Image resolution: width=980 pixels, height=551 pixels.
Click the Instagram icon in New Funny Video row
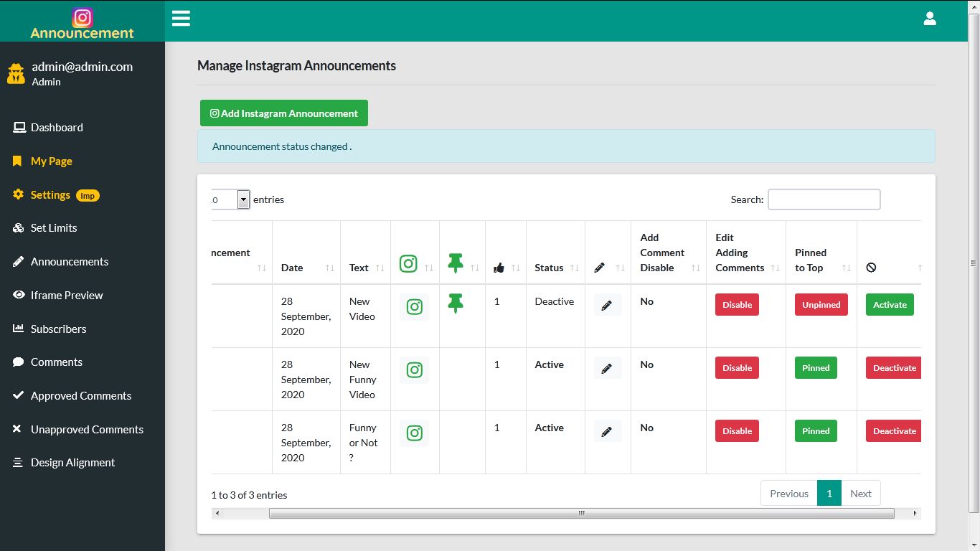click(x=414, y=369)
